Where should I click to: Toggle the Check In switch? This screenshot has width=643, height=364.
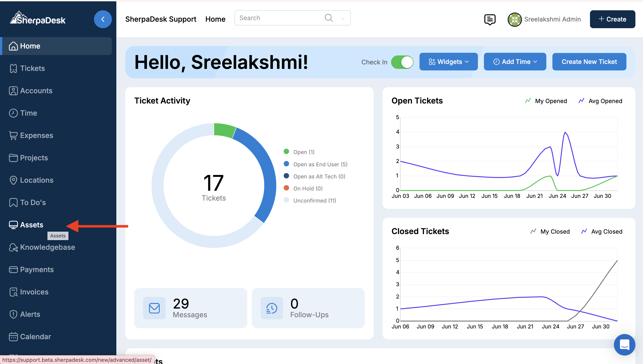[x=402, y=62]
